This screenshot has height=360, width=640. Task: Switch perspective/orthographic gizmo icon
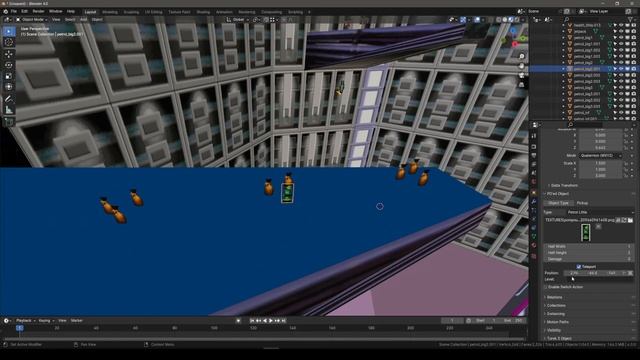click(522, 84)
